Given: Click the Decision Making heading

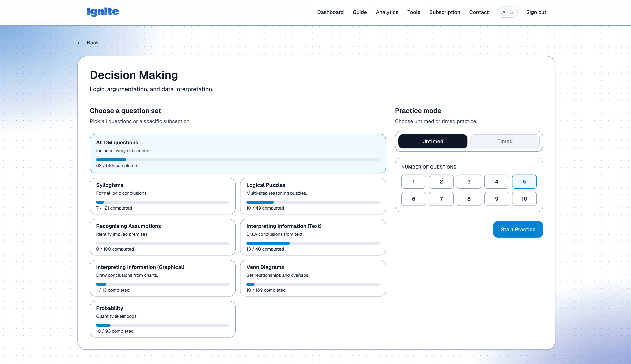Looking at the screenshot, I should [134, 75].
